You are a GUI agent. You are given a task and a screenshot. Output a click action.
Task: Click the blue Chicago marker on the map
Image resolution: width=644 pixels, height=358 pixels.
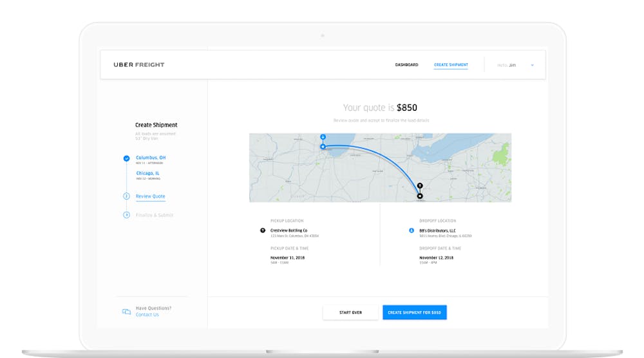coord(323,146)
